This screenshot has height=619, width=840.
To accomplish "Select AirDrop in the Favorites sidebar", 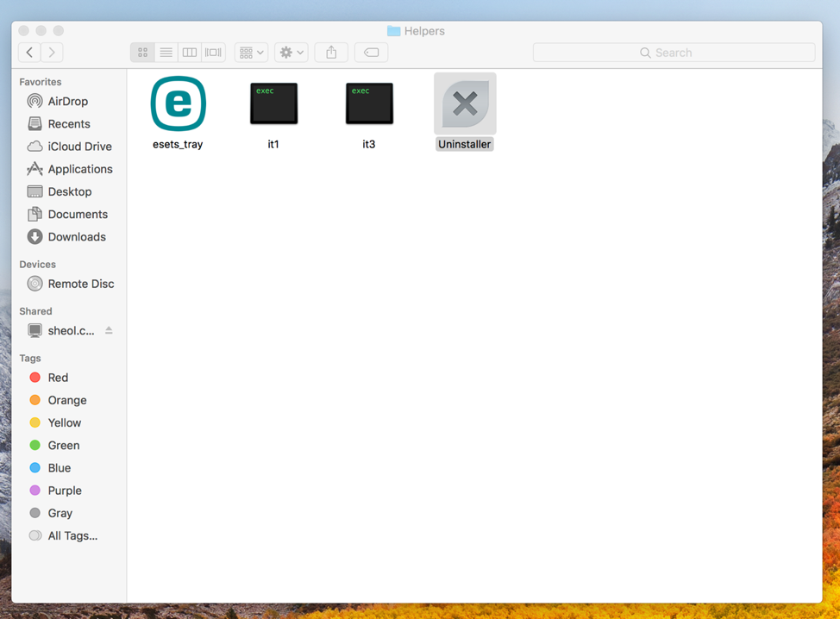I will 67,102.
